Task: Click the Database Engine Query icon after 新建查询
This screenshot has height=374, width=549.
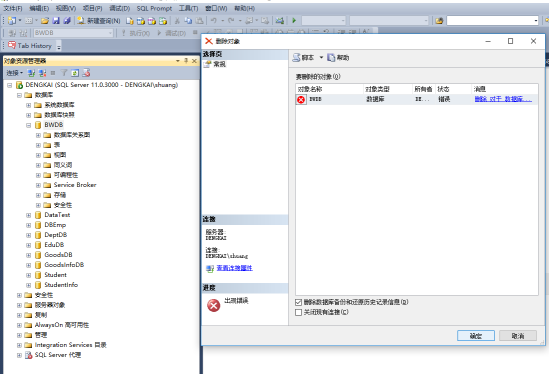Action: pos(130,21)
